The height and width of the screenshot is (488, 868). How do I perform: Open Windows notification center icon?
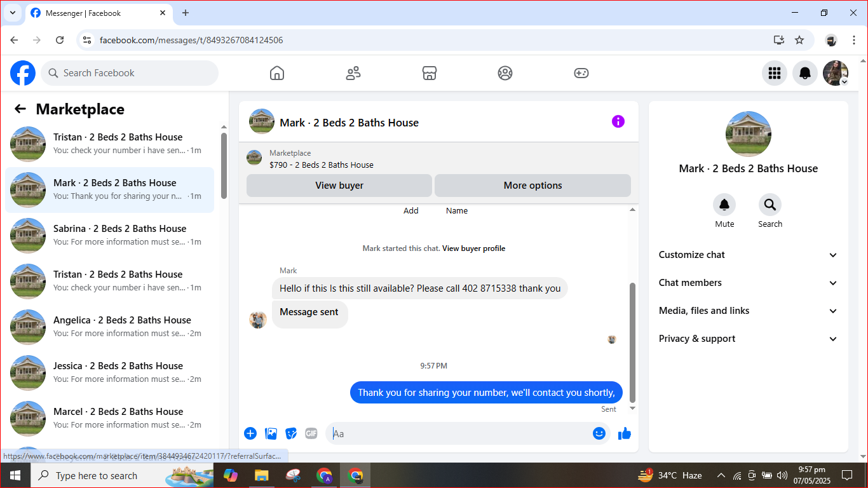click(x=847, y=475)
